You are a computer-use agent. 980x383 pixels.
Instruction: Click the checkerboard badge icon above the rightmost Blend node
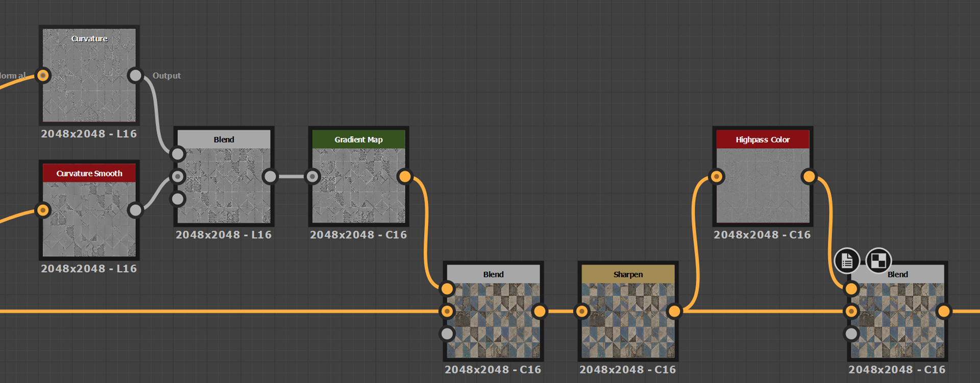point(878,261)
